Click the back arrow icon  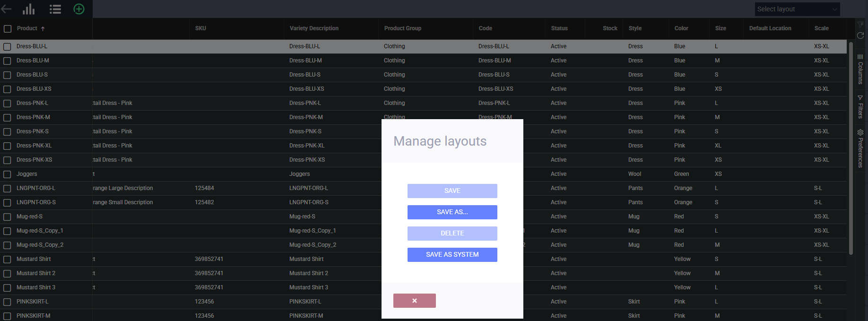pos(7,9)
